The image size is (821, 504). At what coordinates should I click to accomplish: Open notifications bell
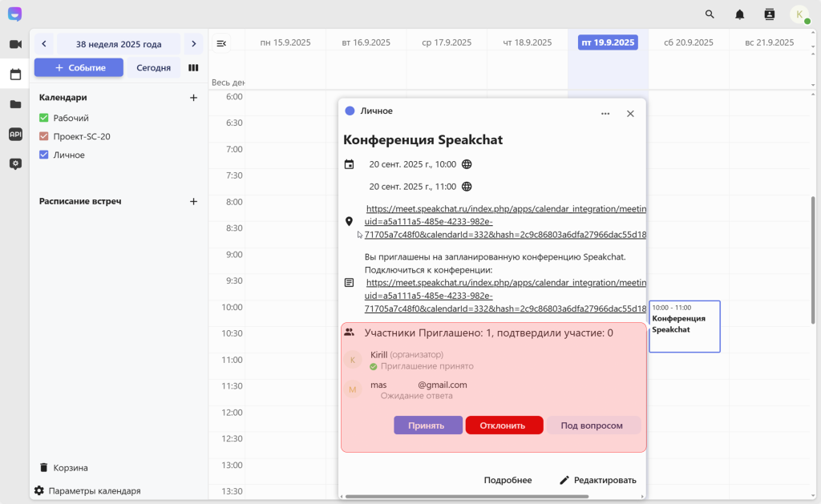[x=739, y=14]
